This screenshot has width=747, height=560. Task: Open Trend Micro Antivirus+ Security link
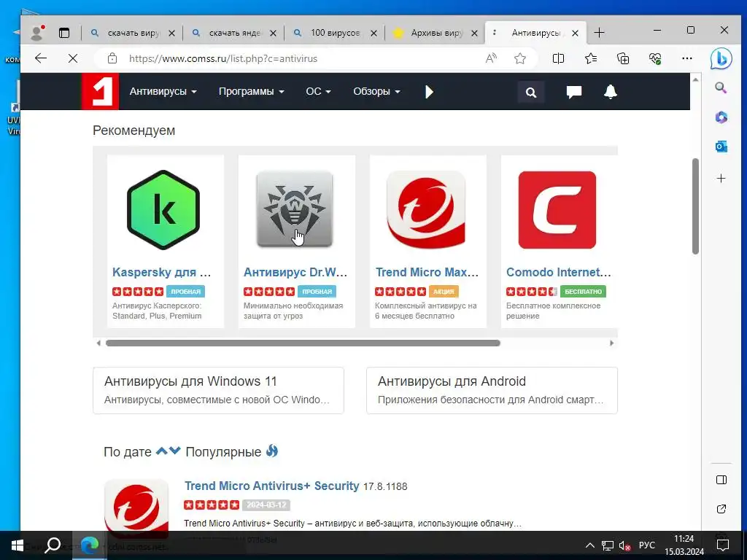coord(271,486)
